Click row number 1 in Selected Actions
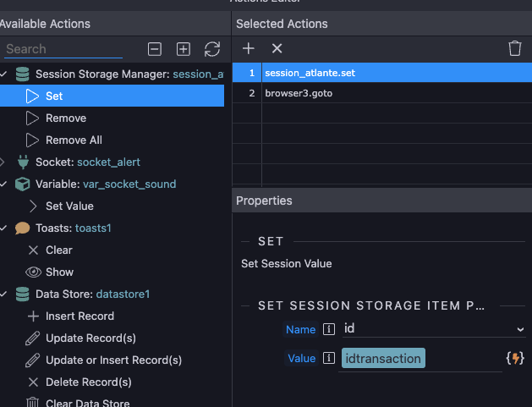Image resolution: width=532 pixels, height=407 pixels. pyautogui.click(x=251, y=73)
